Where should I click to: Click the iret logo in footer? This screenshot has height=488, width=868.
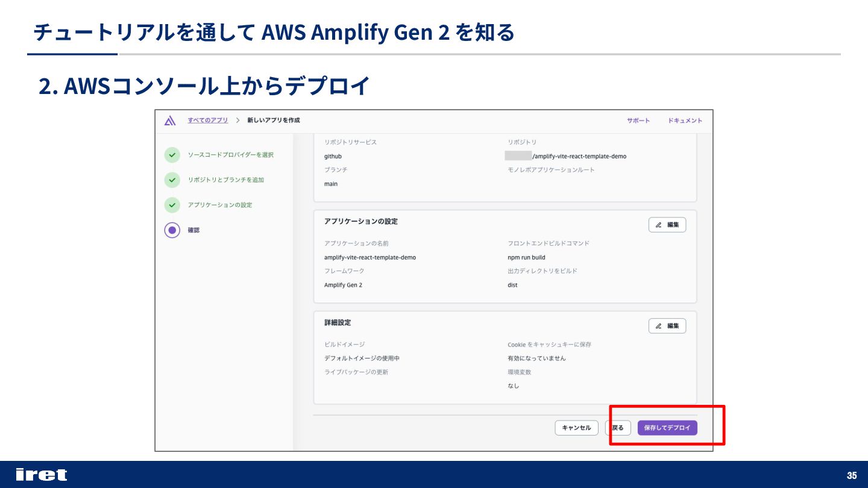(42, 475)
